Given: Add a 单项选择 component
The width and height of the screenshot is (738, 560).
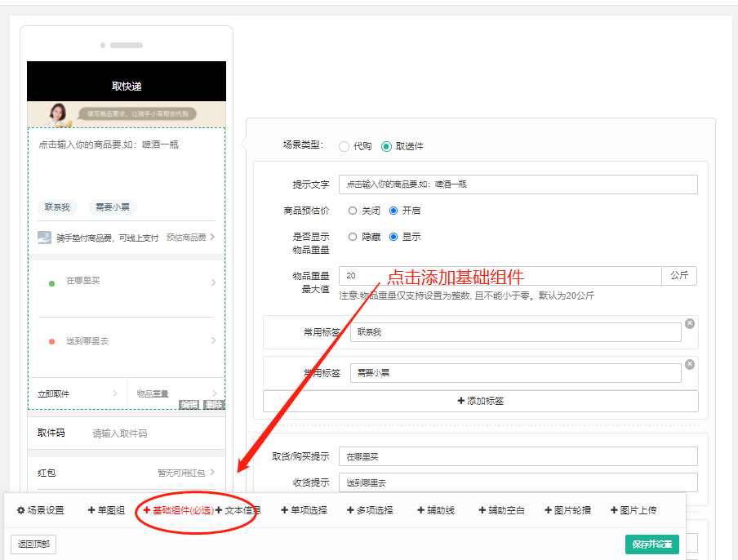Looking at the screenshot, I should pos(304,510).
